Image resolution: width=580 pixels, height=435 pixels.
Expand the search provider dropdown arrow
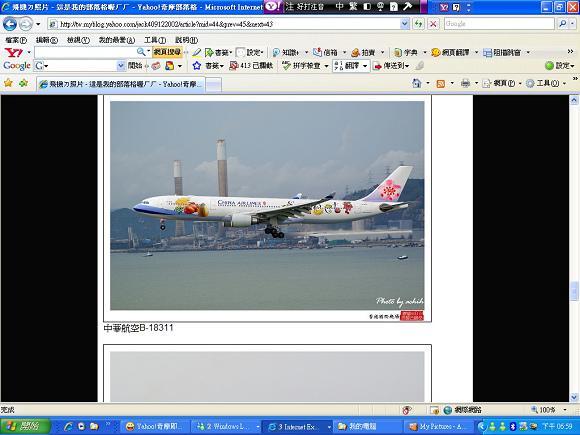pos(573,24)
